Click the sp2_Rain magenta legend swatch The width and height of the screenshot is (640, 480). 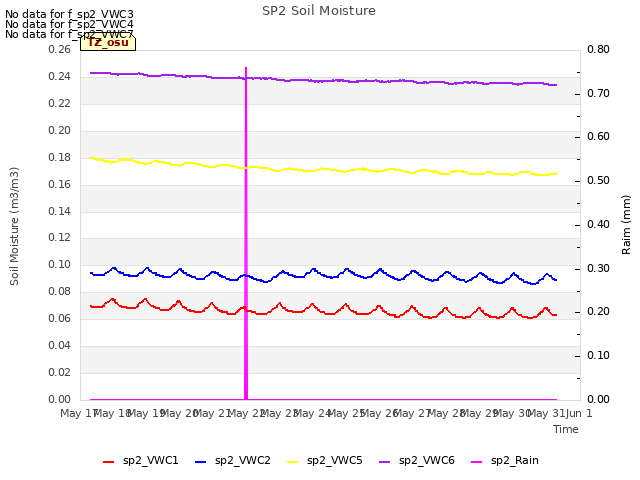(x=477, y=462)
